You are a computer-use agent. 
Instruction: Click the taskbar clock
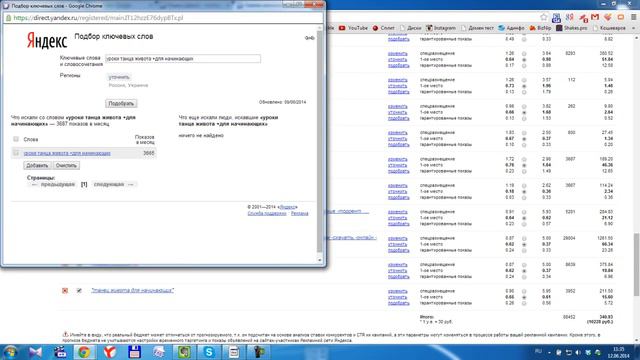coord(619,352)
